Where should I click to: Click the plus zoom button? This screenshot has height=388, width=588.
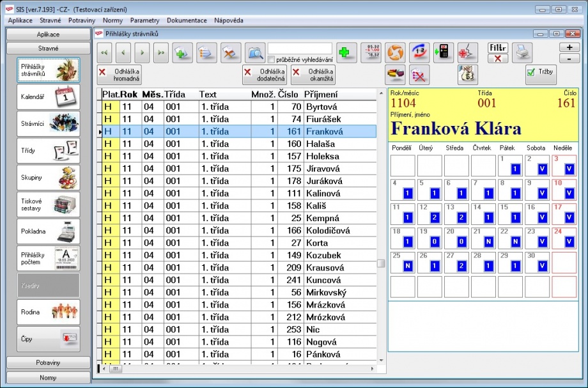click(x=569, y=47)
